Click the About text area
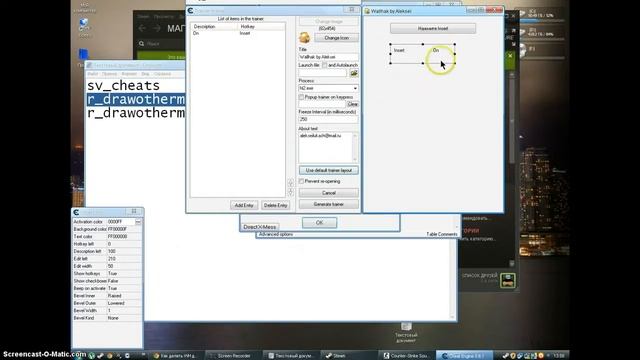The height and width of the screenshot is (360, 640). pos(326,147)
